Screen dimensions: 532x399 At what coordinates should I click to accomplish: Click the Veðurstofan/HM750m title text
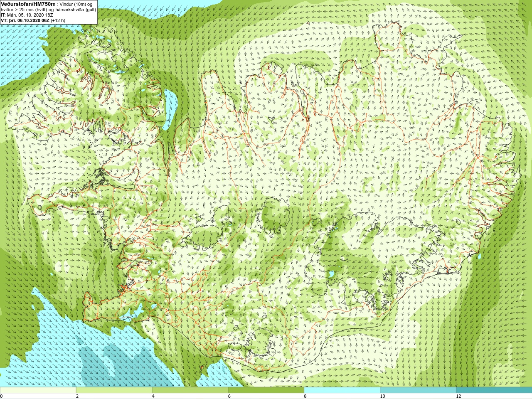28,4
